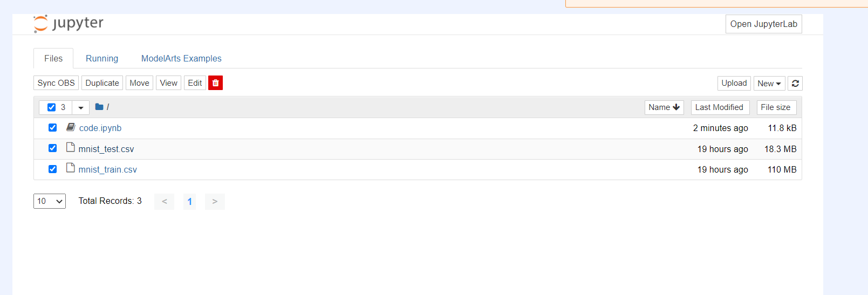Uncheck the mnist_test.csv checkbox

pos(52,148)
